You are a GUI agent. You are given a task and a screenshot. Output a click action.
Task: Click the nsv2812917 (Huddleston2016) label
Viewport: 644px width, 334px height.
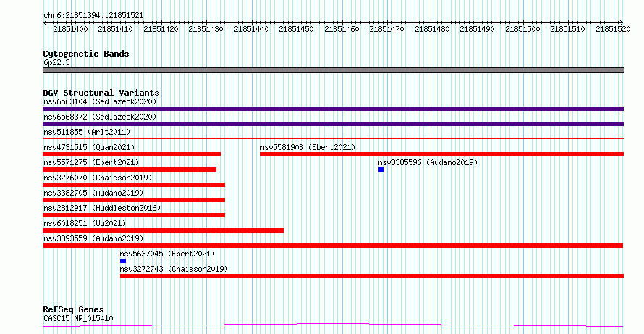click(x=102, y=208)
